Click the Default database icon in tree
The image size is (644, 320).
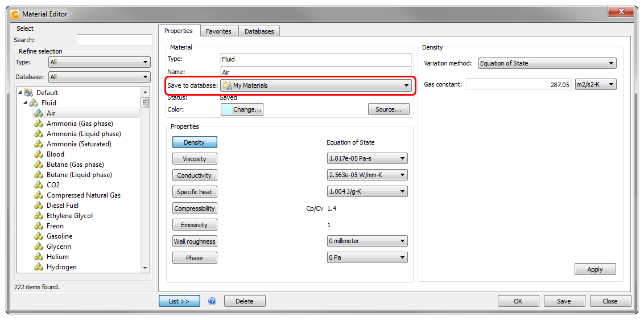pos(28,93)
